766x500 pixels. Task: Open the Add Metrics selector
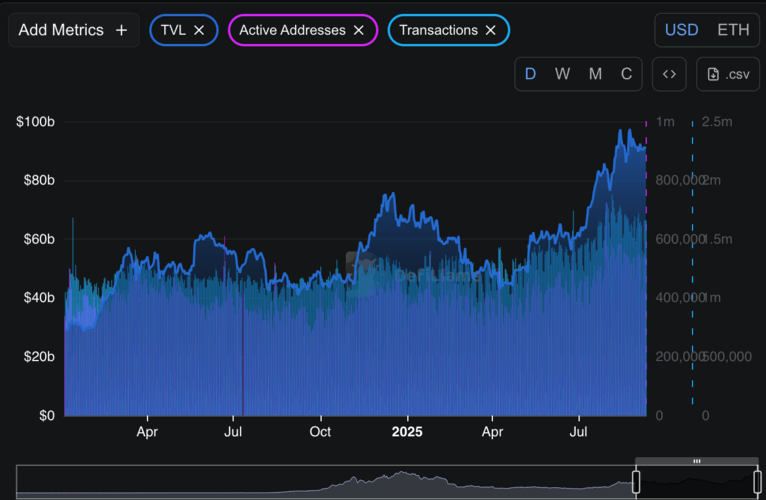[61, 30]
